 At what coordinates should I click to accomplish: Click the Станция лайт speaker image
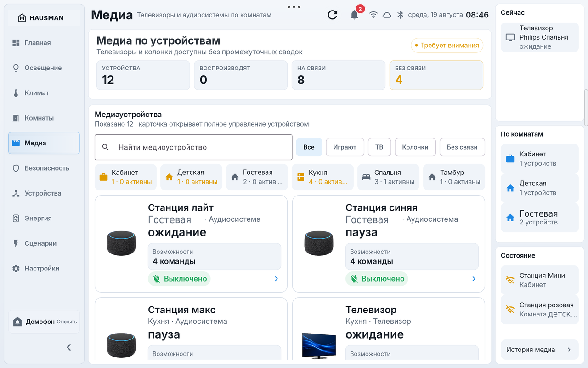121,243
